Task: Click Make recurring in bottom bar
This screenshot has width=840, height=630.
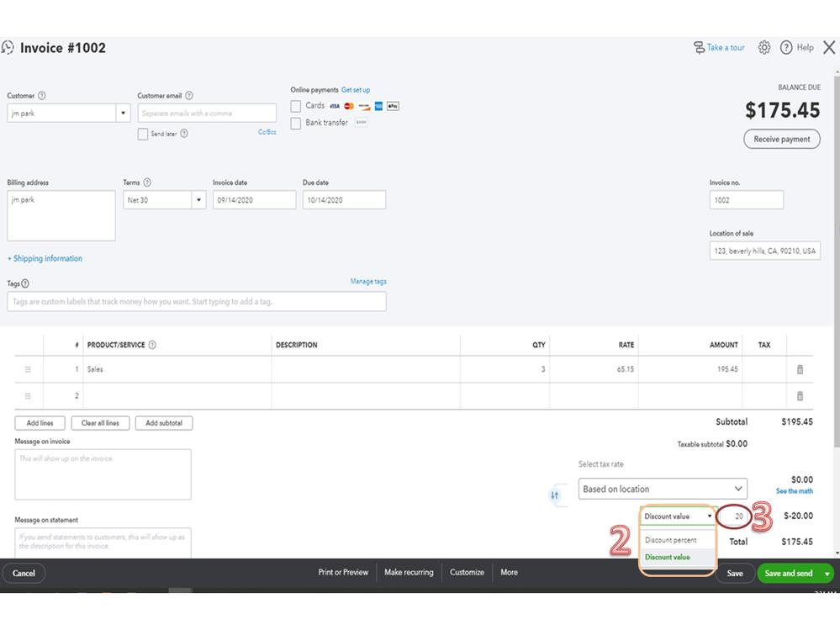Action: click(409, 573)
